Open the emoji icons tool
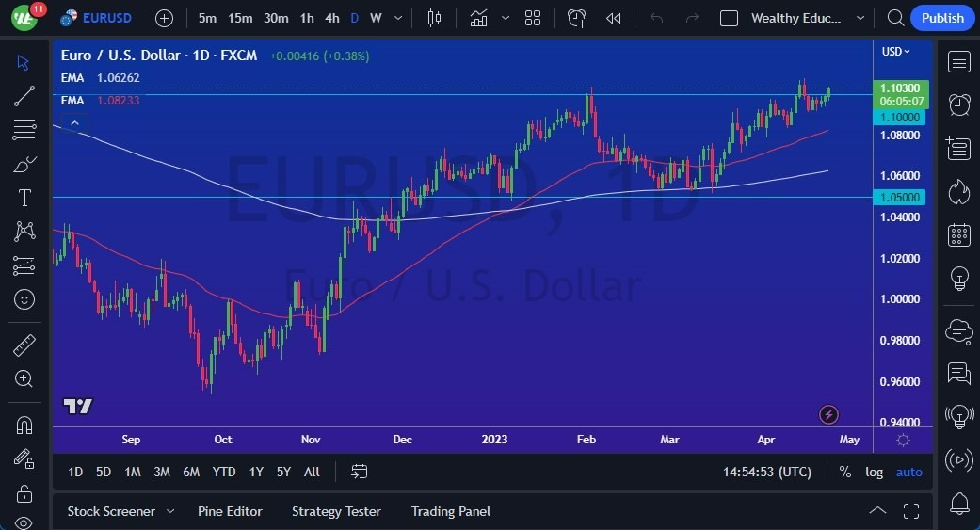980x530 pixels. pyautogui.click(x=24, y=300)
